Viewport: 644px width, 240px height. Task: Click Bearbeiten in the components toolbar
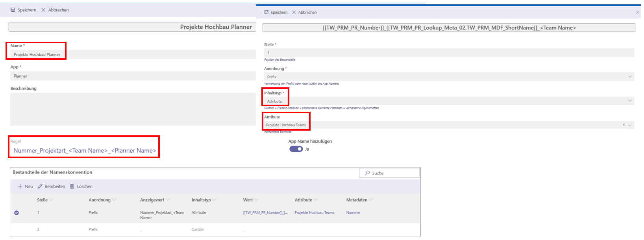(x=55, y=186)
